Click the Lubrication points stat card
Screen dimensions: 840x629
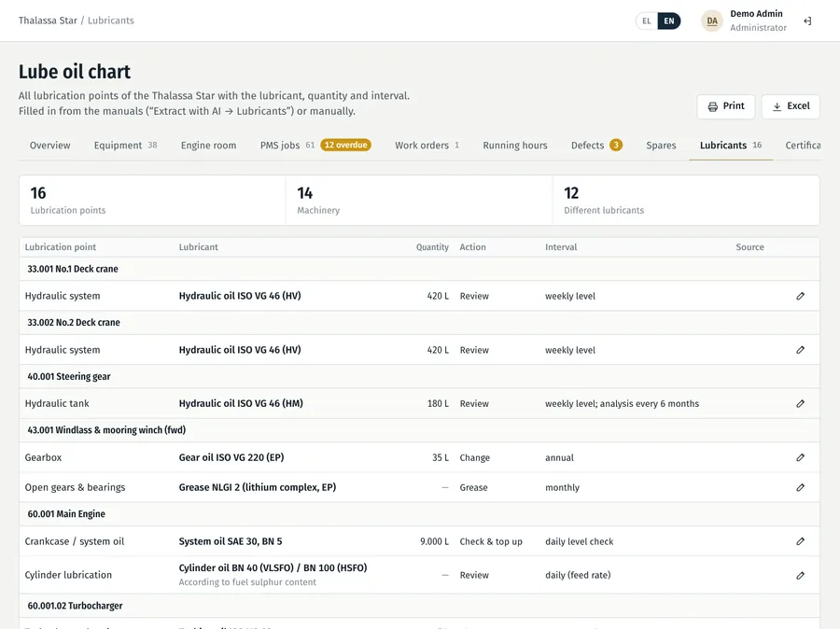(x=153, y=201)
